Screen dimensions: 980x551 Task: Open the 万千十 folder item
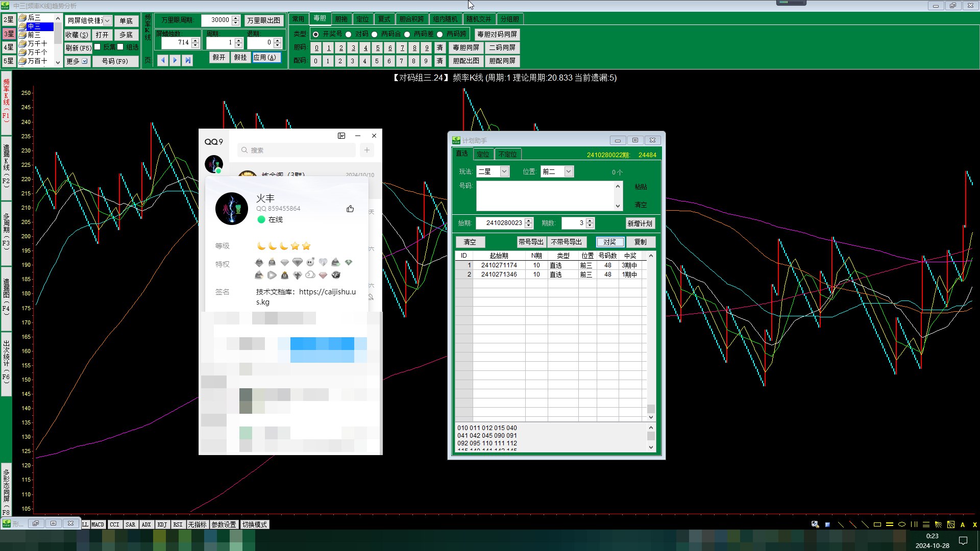pyautogui.click(x=37, y=43)
